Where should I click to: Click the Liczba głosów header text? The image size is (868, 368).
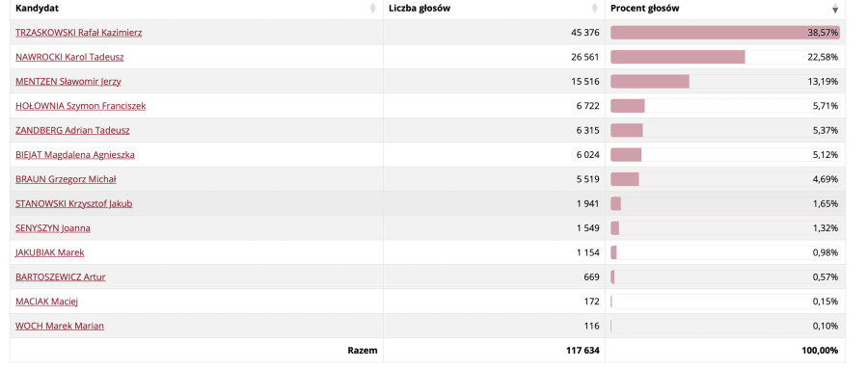tap(420, 9)
